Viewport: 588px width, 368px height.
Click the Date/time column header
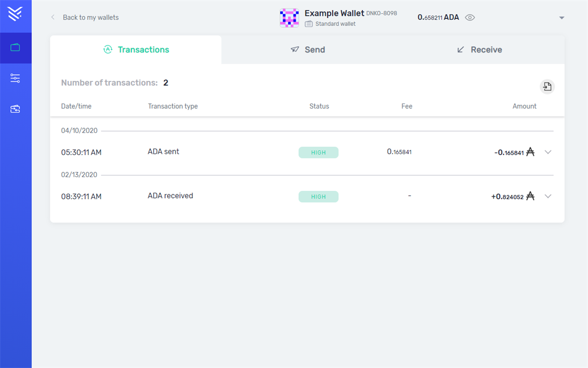pos(76,106)
